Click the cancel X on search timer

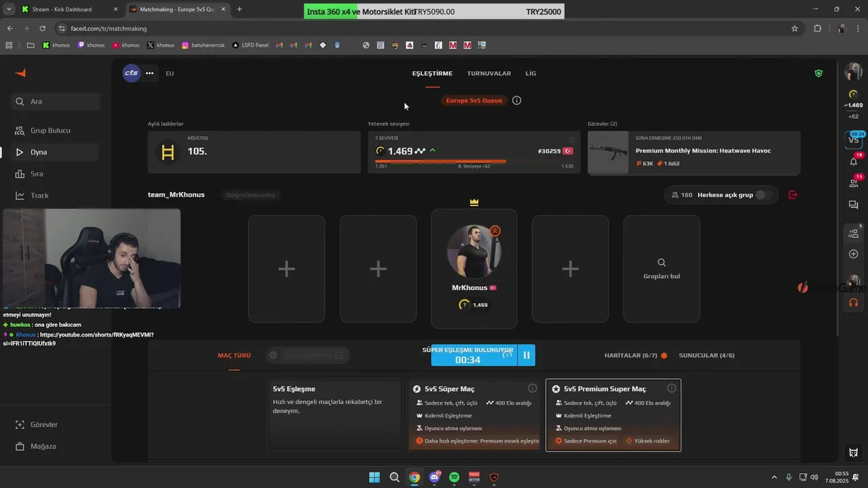coord(507,355)
